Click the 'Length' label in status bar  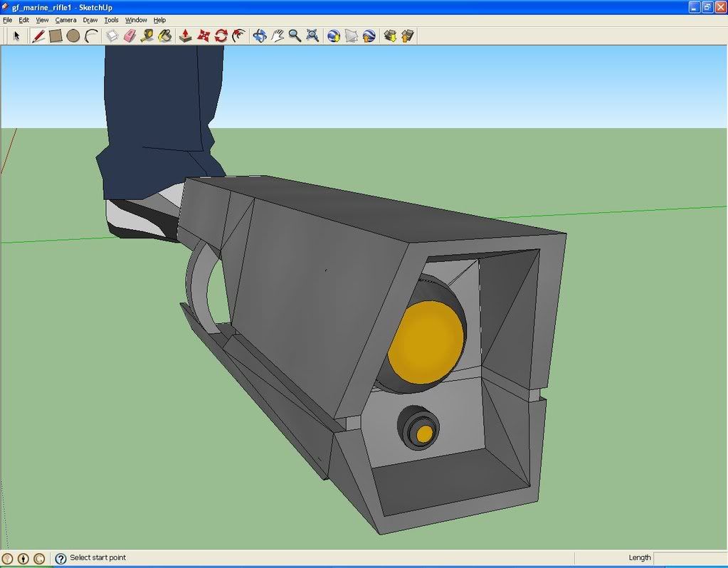pos(640,557)
